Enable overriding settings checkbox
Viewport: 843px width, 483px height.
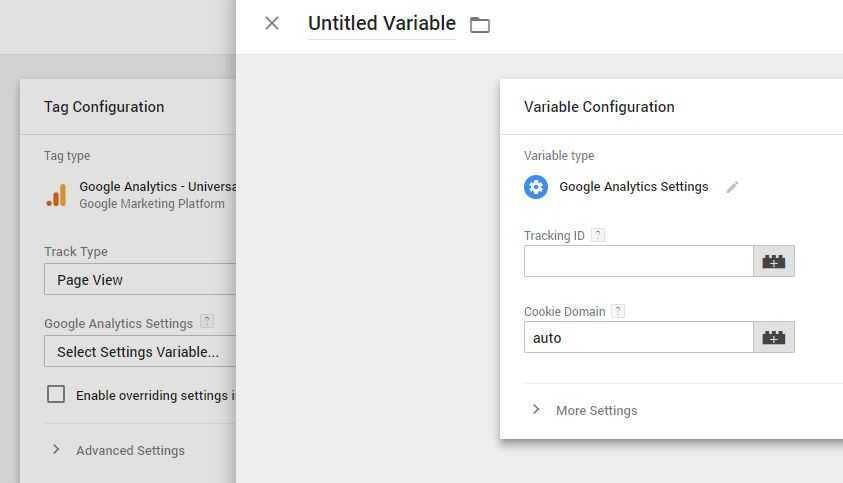[56, 394]
